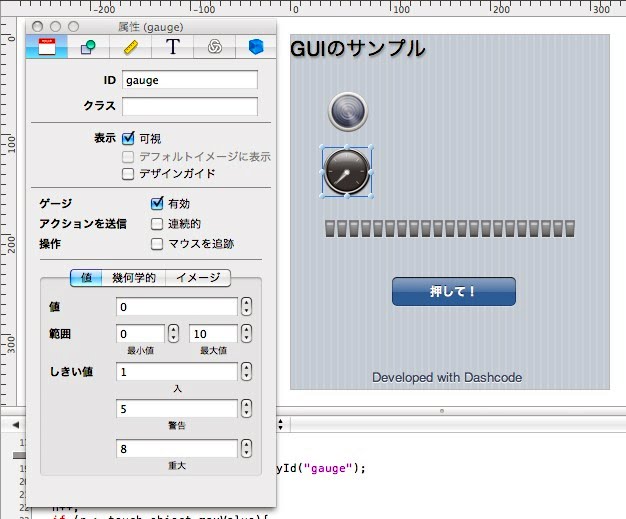
Task: Open the Attributes inspector tab icon
Action: tap(46, 46)
